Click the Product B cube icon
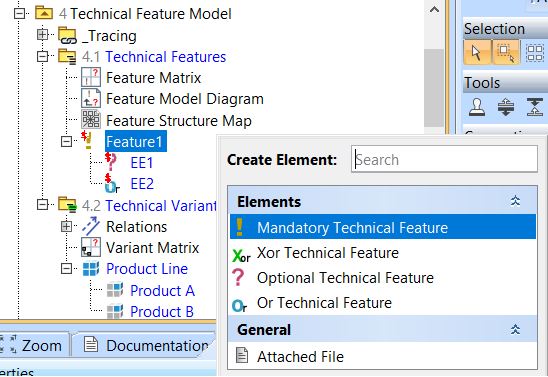Screen dimensions: 548x377 pyautogui.click(x=115, y=311)
